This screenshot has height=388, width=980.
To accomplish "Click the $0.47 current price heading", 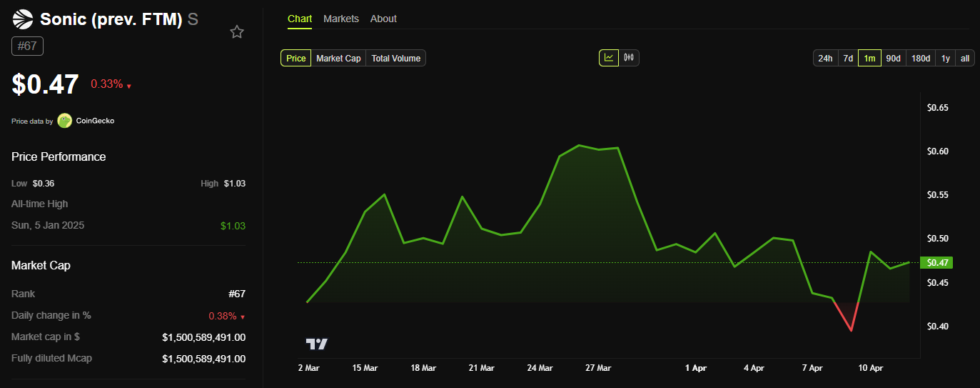I will click(45, 84).
